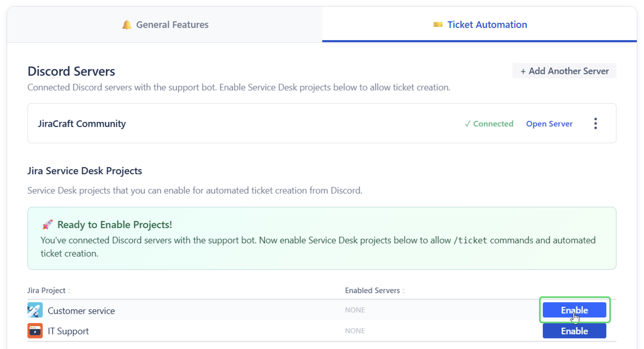Click the ticket icon beside Ticket Automation
The height and width of the screenshot is (349, 644).
pos(438,24)
